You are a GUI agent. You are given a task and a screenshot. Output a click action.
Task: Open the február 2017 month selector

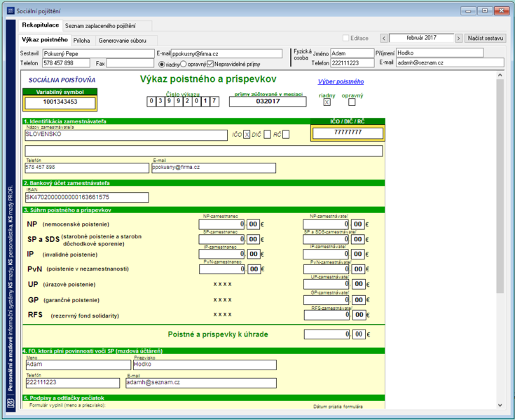[421, 38]
